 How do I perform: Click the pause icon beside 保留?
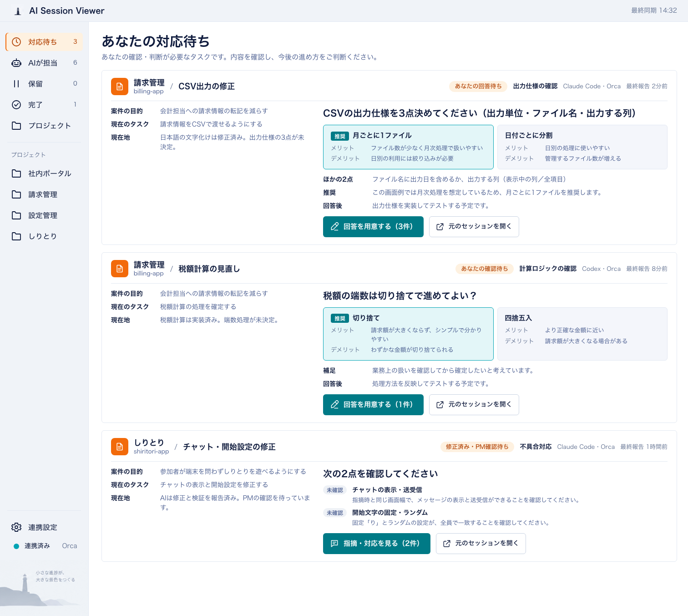click(16, 84)
